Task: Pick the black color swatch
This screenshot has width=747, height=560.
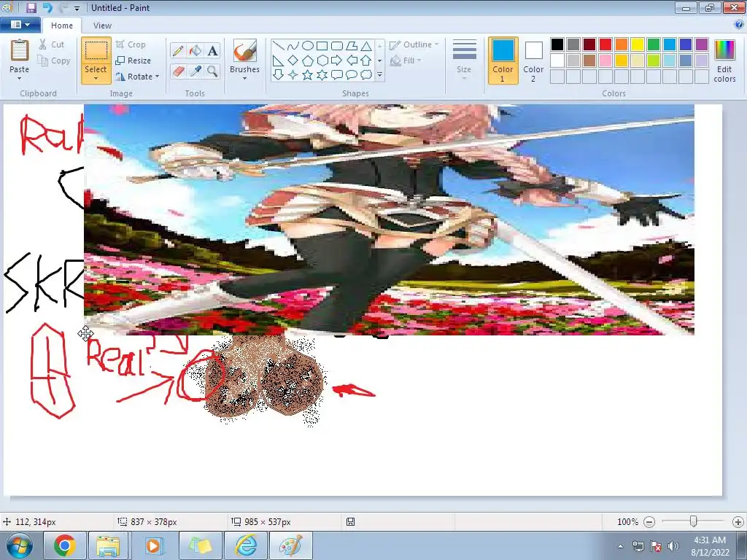Action: 557,44
